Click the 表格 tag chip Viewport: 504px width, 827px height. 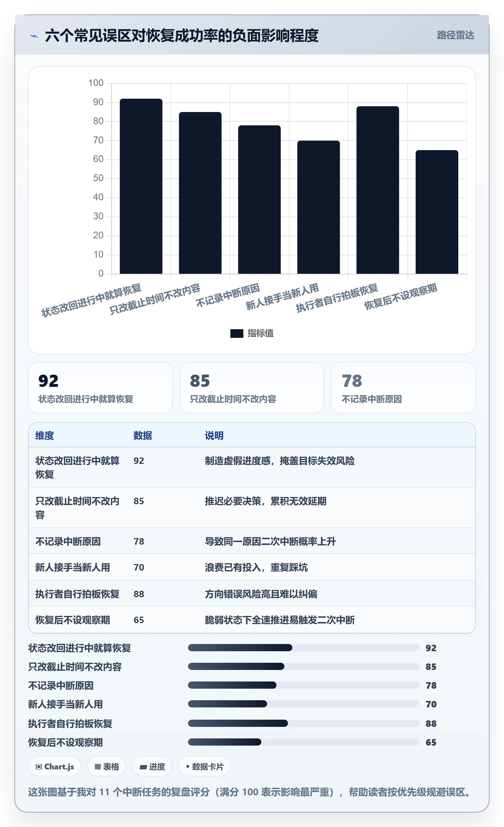[x=107, y=766]
